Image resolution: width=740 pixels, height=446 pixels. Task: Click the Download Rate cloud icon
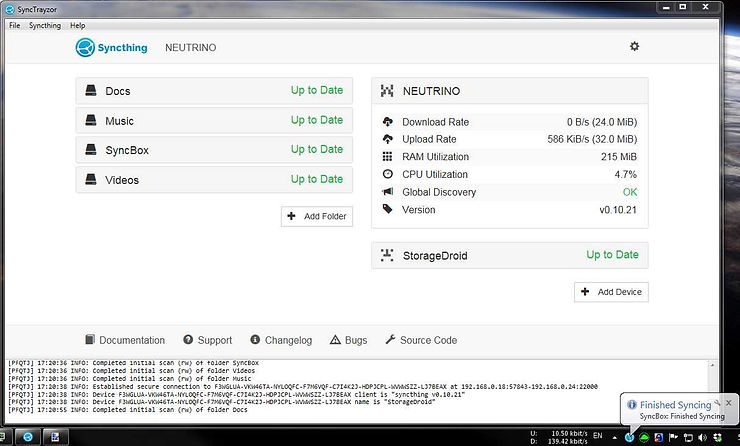point(387,122)
